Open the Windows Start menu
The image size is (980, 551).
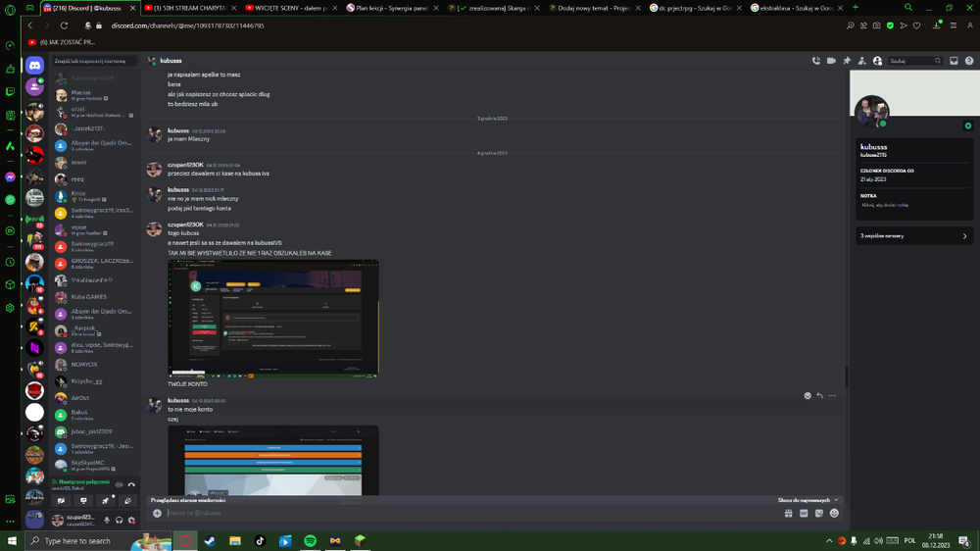click(x=12, y=541)
